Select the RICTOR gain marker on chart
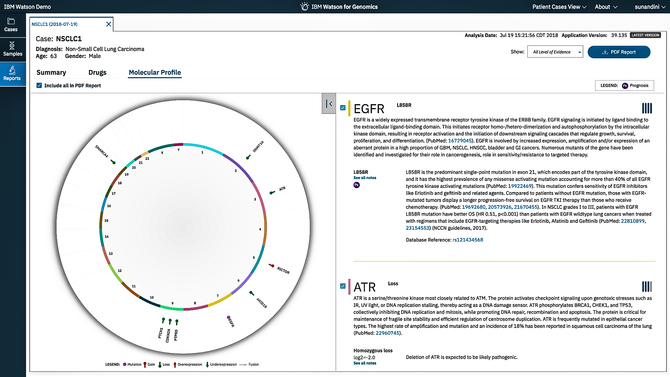This screenshot has width=670, height=377. 271,266
